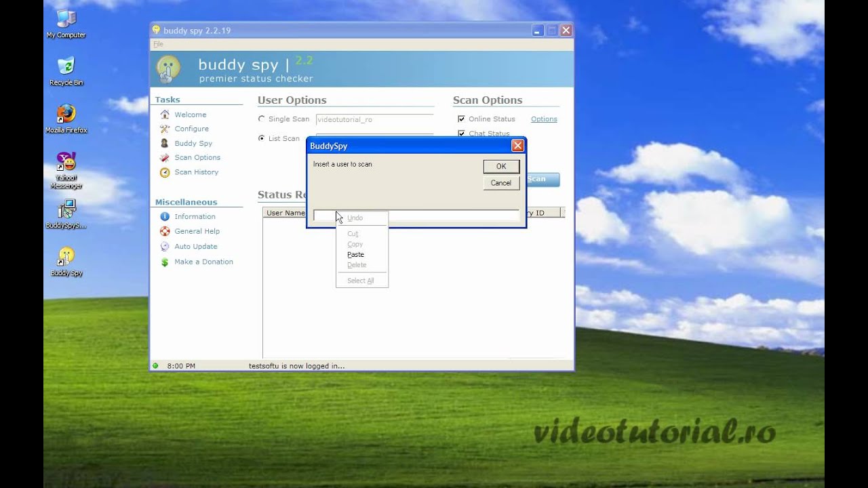Image resolution: width=868 pixels, height=488 pixels.
Task: Click the blue Scan button
Action: (x=542, y=180)
